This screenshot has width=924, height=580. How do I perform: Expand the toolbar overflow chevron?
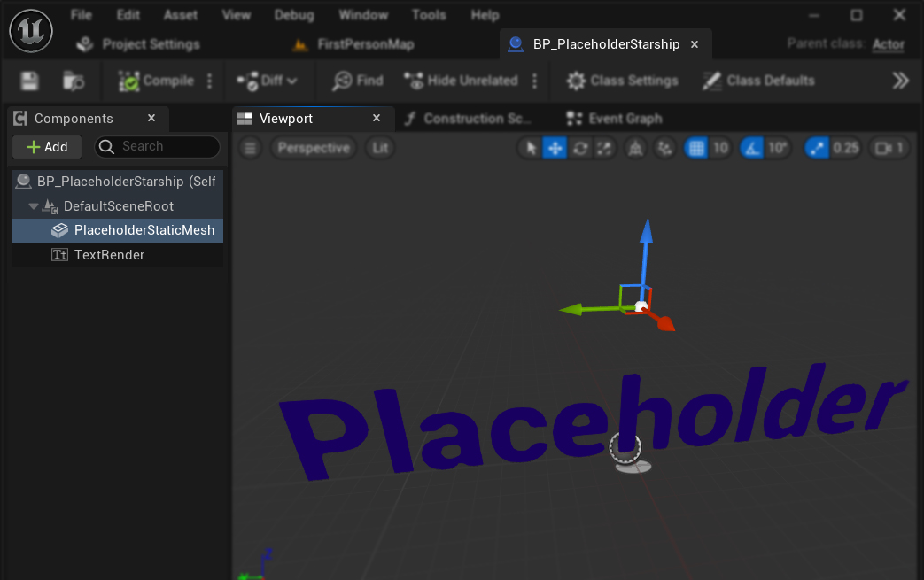[x=900, y=81]
